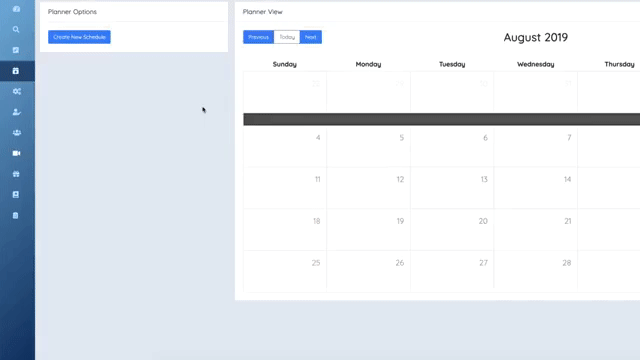Open the video camera sidebar icon
This screenshot has height=360, width=640.
click(16, 153)
